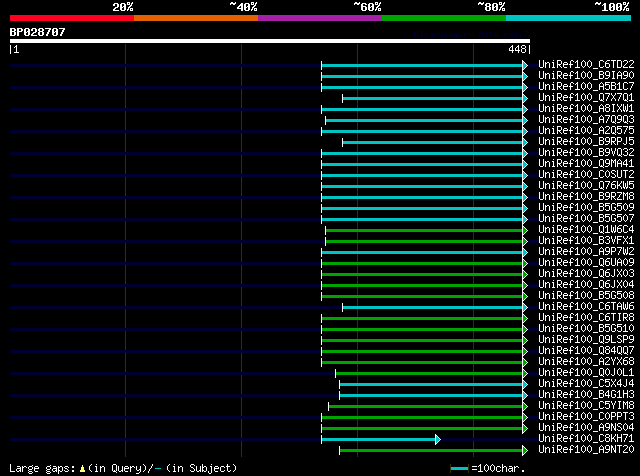Select the UniRef100_C5X4J4 label
Screen dimensions: 640x476
[x=586, y=384]
